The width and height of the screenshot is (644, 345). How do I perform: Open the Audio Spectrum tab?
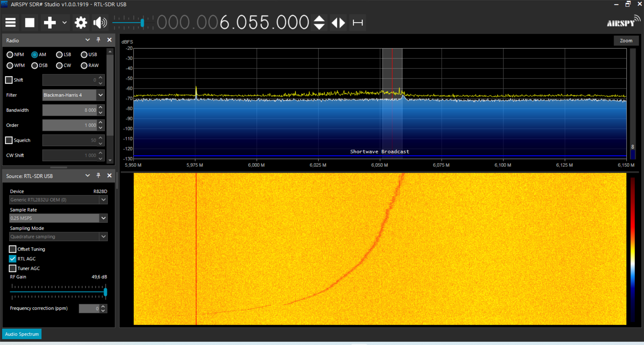[x=22, y=334]
